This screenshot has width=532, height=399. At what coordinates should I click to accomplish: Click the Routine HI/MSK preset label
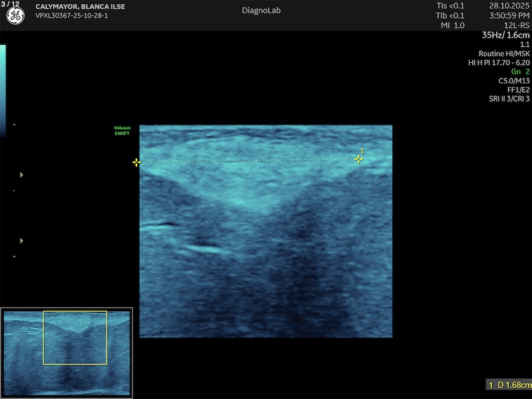click(504, 53)
